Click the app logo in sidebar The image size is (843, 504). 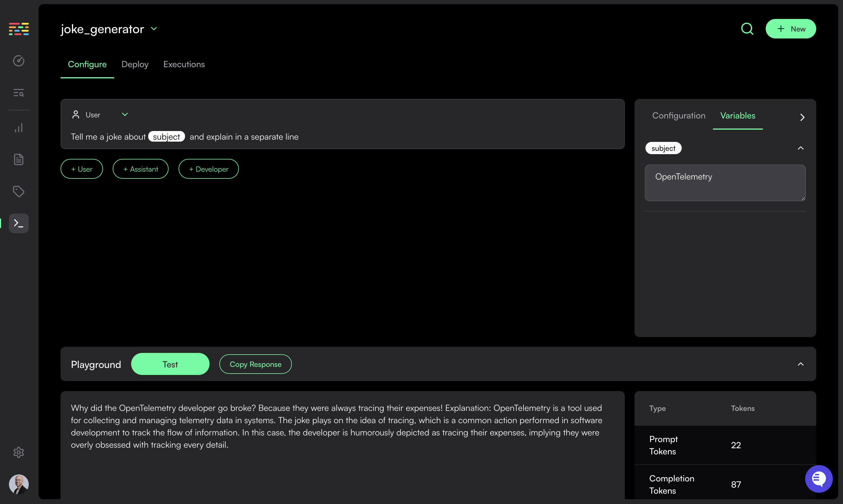pos(19,29)
